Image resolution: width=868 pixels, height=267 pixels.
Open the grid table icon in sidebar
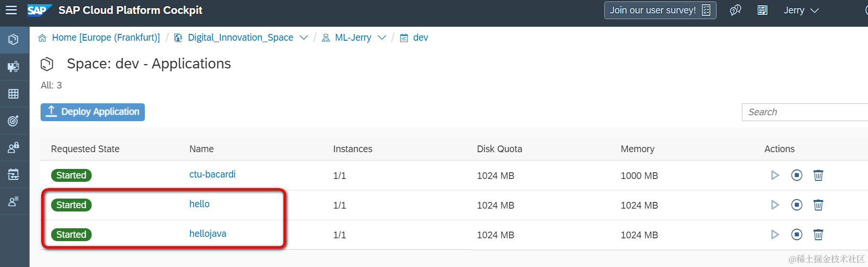click(13, 94)
